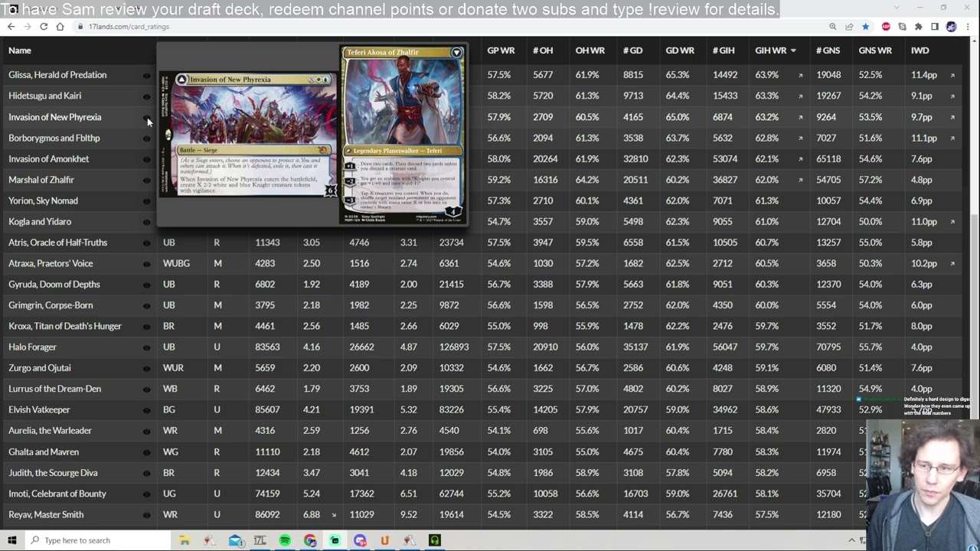Screen dimensions: 980x551
Task: Click the IWD trend arrow in Atraxa row
Action: coord(952,263)
